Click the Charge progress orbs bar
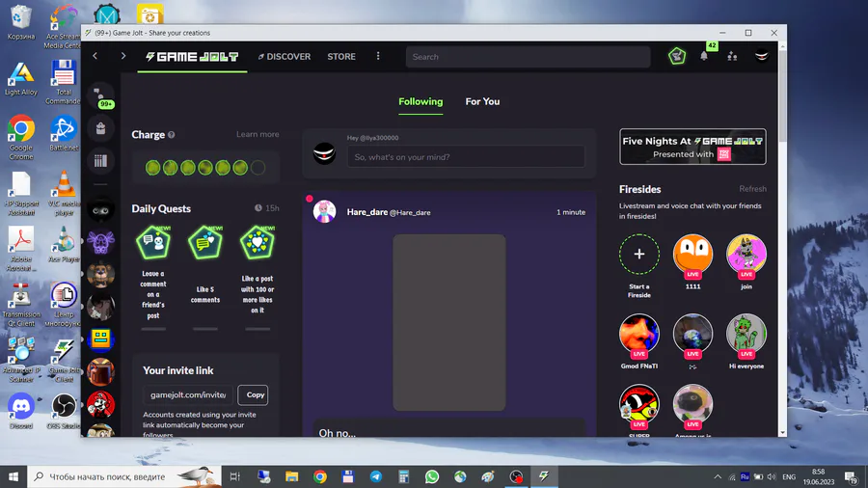Image resolution: width=868 pixels, height=488 pixels. pyautogui.click(x=205, y=168)
